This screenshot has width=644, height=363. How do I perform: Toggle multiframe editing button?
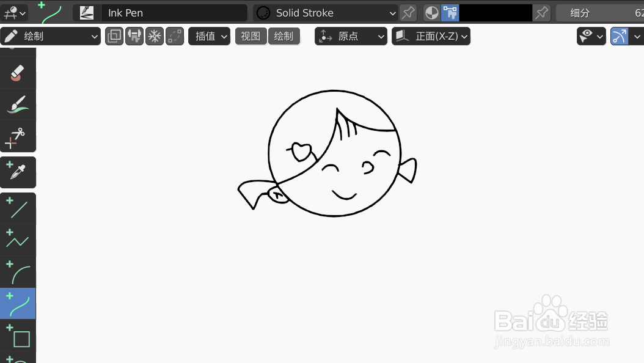175,36
